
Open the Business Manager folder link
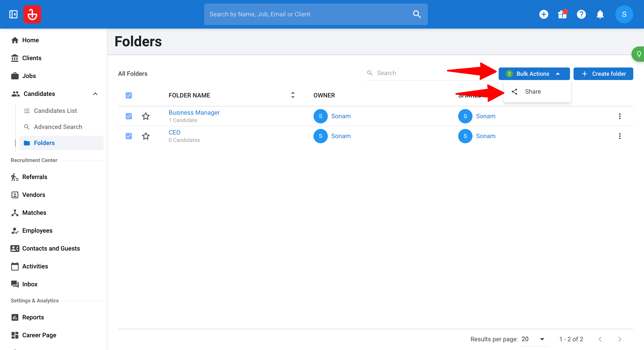pos(194,113)
